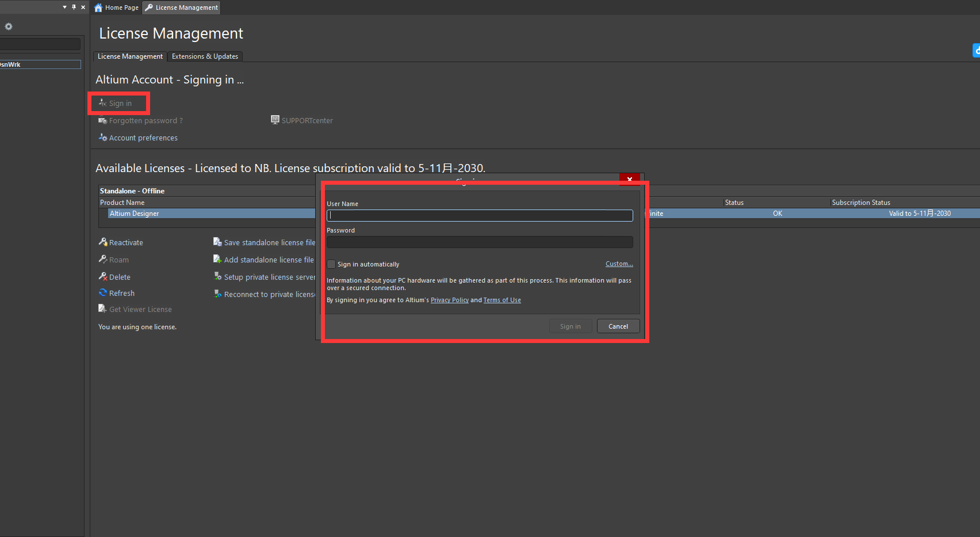Enable Sign in automatically checkbox
980x537 pixels.
coord(331,264)
